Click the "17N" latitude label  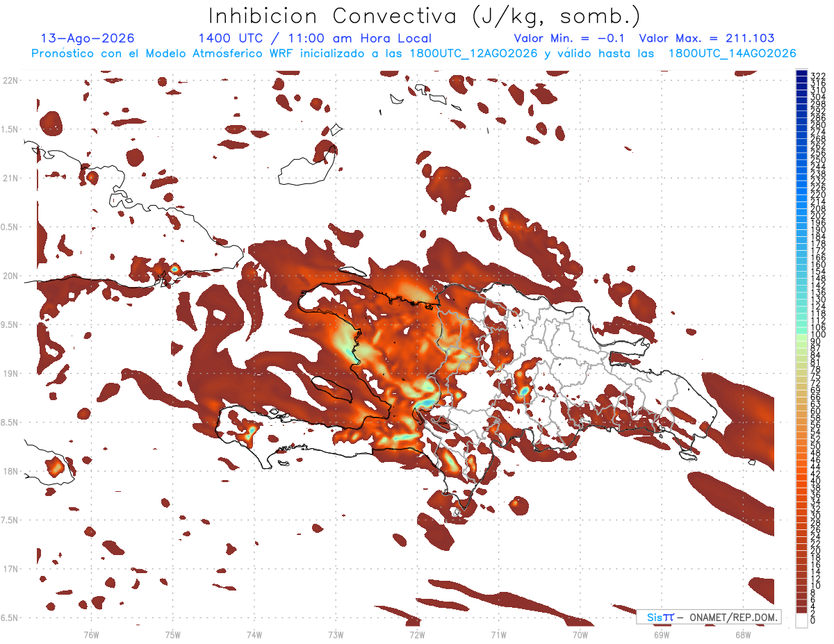click(x=10, y=569)
